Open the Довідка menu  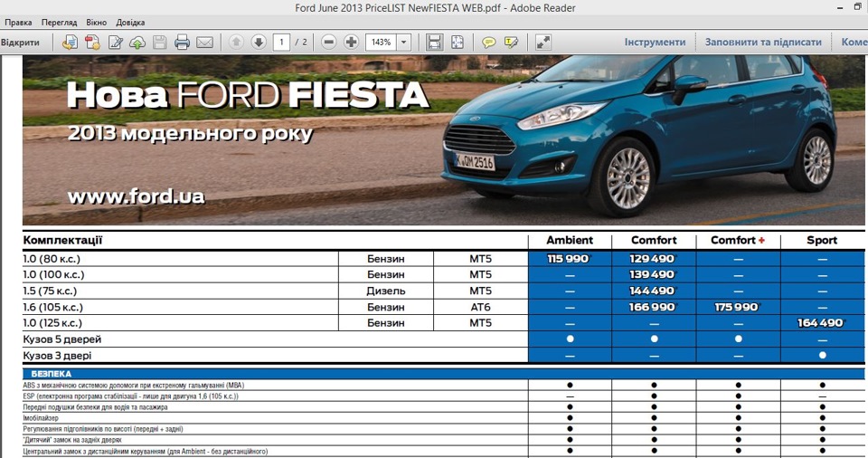[130, 23]
